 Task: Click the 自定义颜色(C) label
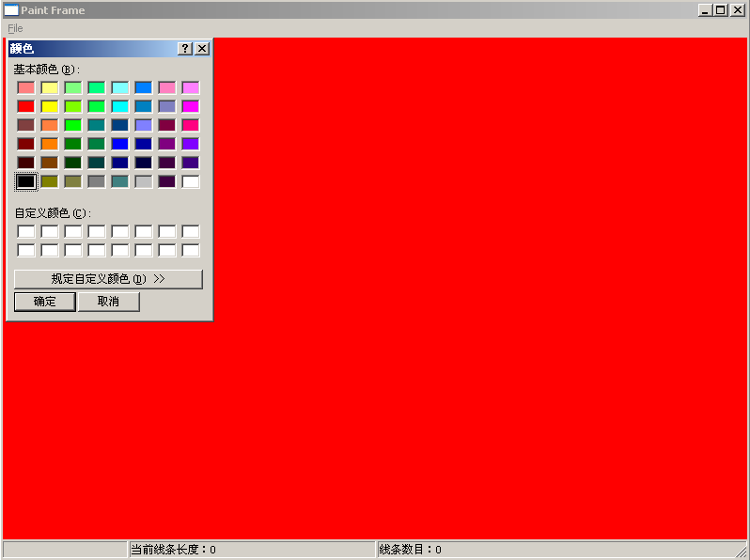(x=53, y=212)
